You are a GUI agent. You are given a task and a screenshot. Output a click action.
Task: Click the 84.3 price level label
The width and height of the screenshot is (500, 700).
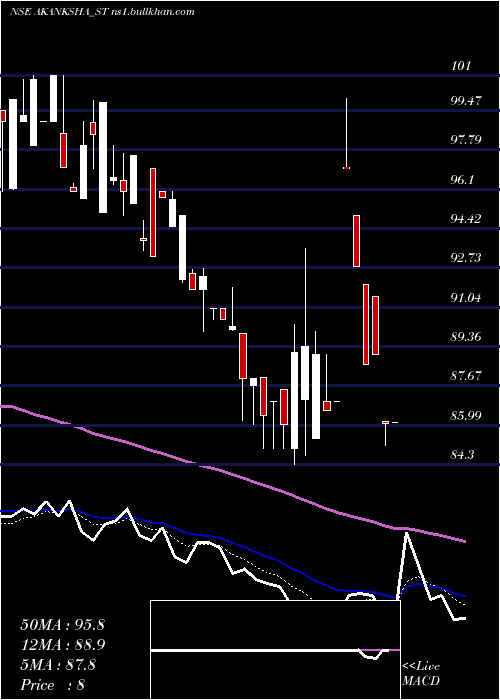463,455
